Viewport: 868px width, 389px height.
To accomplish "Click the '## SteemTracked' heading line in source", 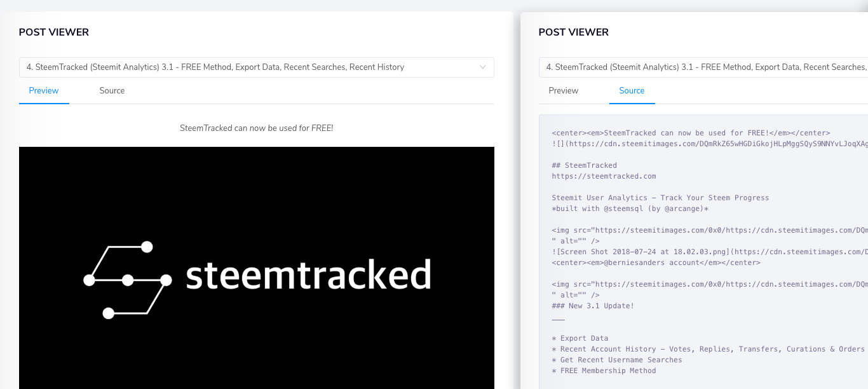I will point(584,165).
